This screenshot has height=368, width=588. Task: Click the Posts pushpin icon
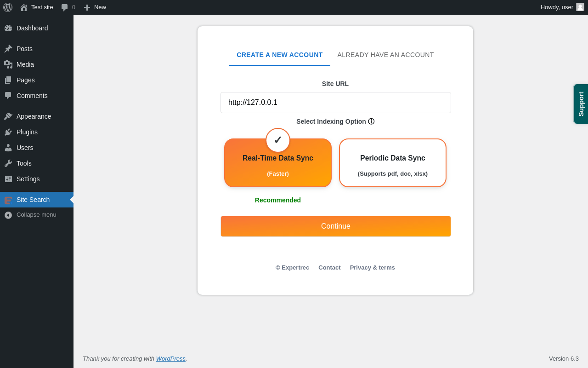click(x=8, y=49)
